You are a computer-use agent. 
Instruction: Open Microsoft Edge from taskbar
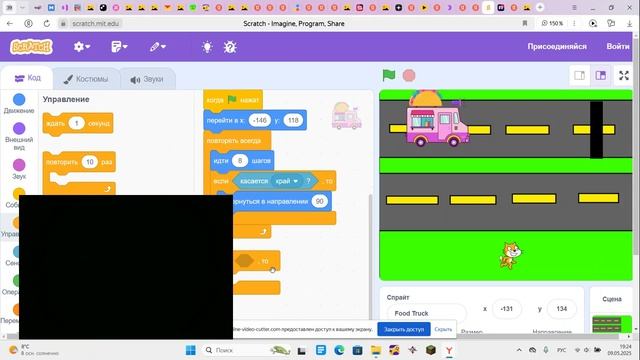(x=339, y=350)
